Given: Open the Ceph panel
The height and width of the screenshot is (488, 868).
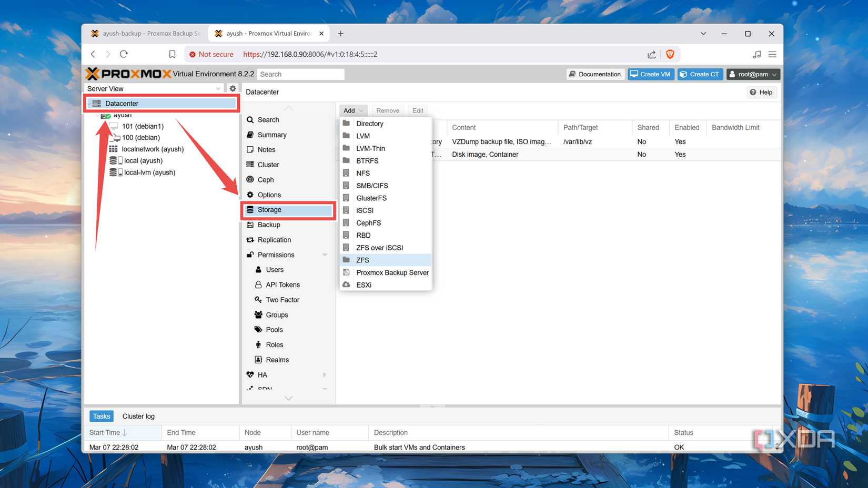Looking at the screenshot, I should click(265, 179).
